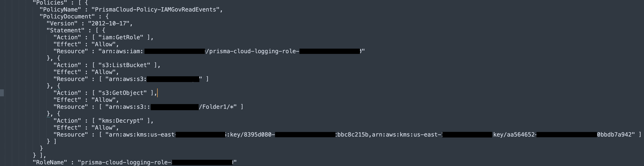Screen dimensions: 644x166
Task: Place cursor on the "PolicyDocument" key
Action: [x=67, y=17]
